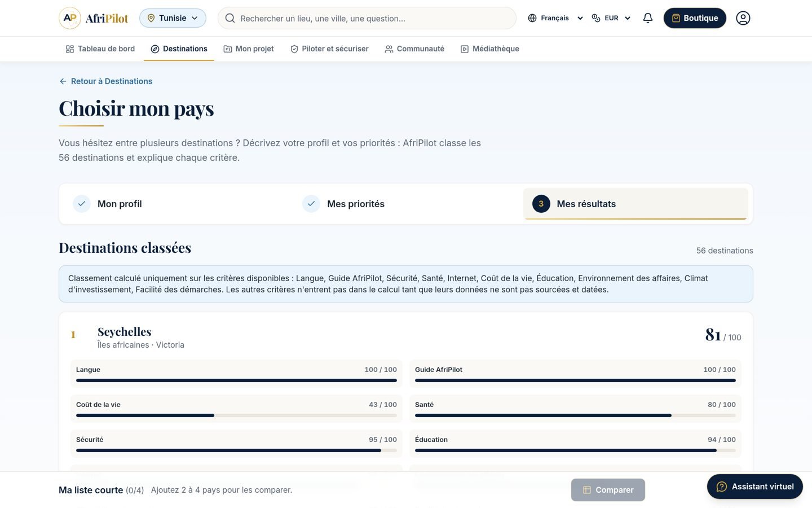
Task: Select the Communauté tab
Action: point(414,49)
